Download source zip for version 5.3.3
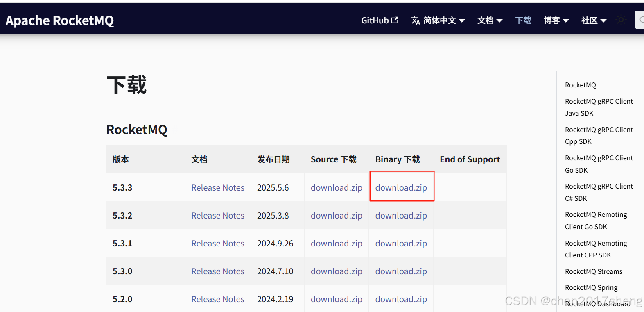Screen dimensions: 644x312 (x=337, y=188)
